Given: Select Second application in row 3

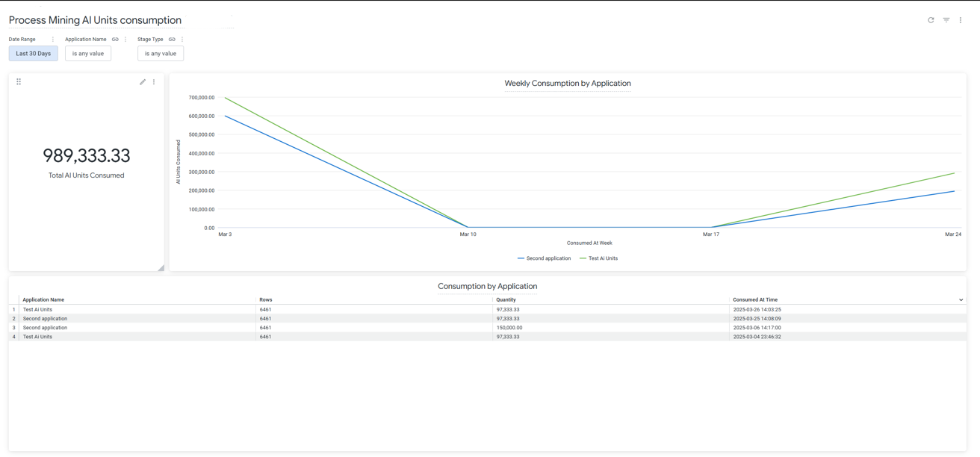Looking at the screenshot, I should tap(45, 328).
